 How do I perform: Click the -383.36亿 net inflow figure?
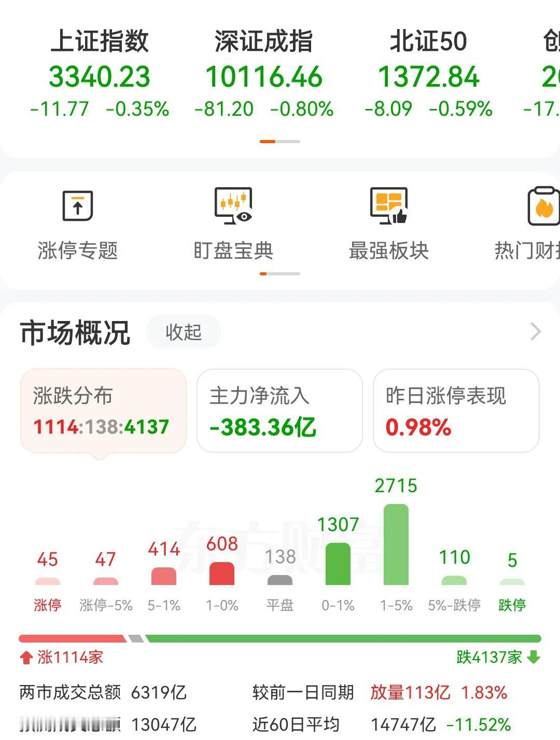[x=263, y=427]
